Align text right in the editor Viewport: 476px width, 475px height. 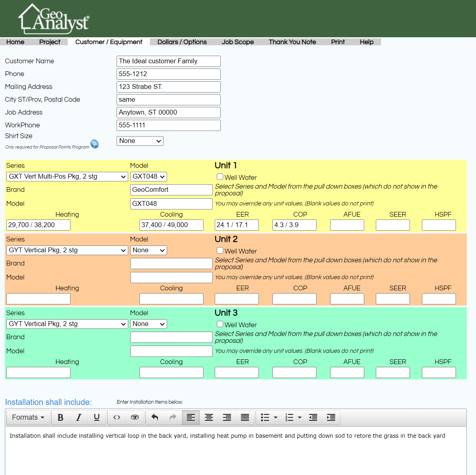[x=227, y=418]
